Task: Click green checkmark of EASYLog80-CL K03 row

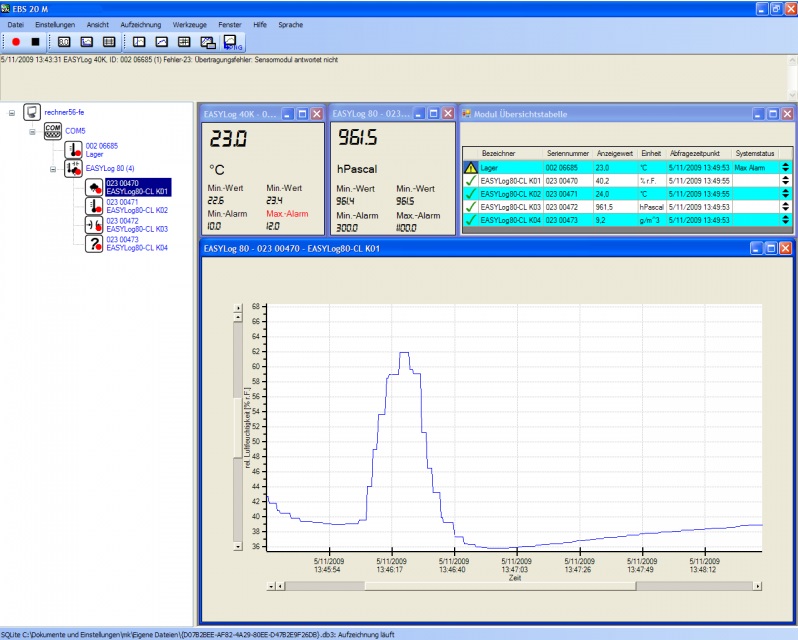Action: point(471,207)
